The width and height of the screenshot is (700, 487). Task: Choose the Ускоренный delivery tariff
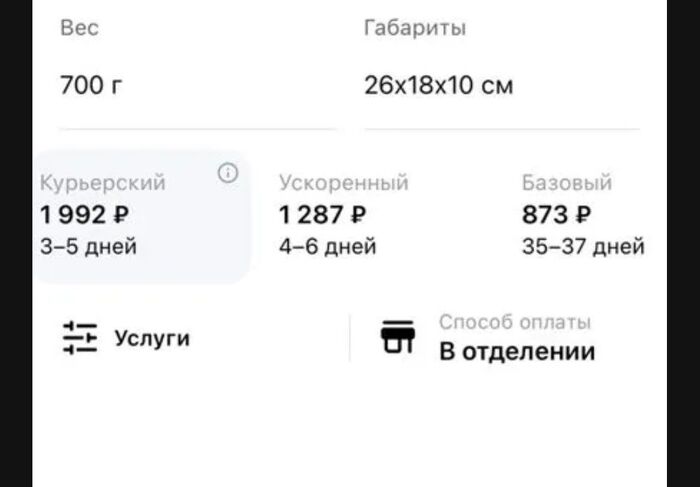345,215
